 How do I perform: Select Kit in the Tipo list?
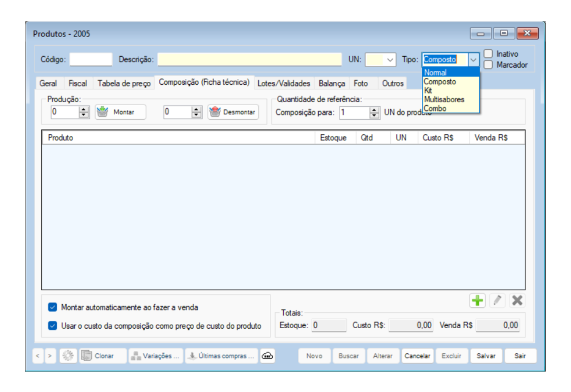[x=428, y=90]
